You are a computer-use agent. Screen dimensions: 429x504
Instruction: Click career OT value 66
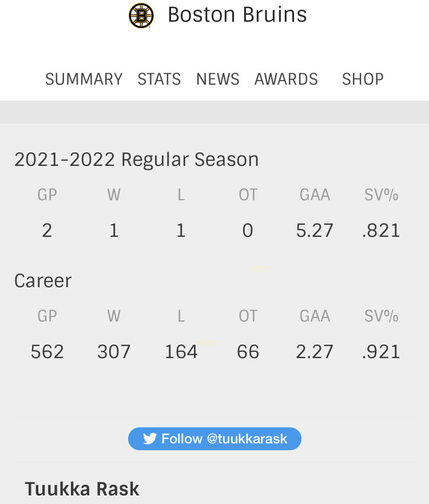248,352
